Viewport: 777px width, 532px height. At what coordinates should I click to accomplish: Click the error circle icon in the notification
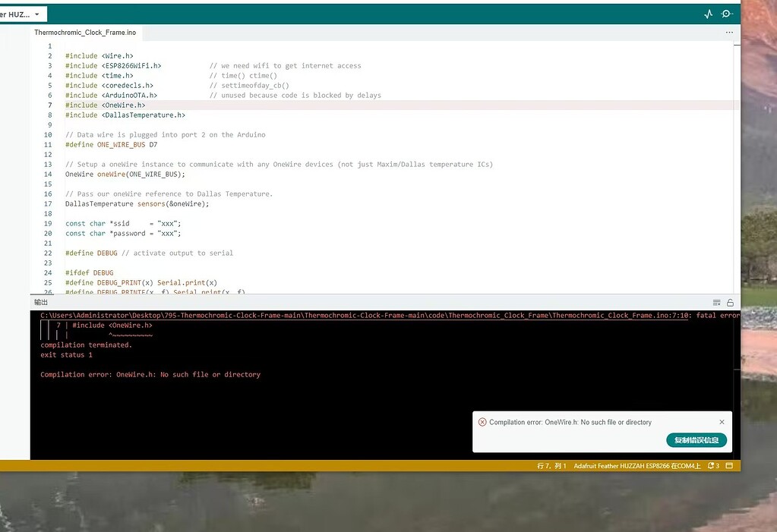482,422
